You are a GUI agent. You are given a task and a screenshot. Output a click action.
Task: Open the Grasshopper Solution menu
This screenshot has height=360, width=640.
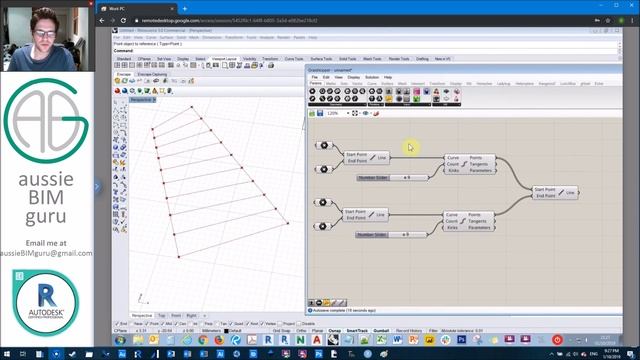coord(372,77)
